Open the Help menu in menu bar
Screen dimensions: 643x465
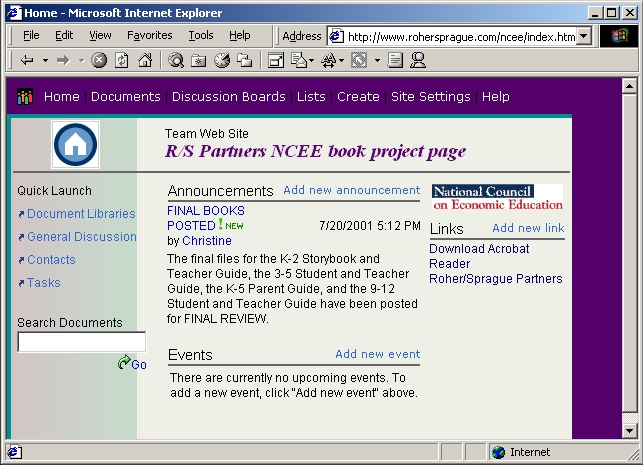point(239,35)
